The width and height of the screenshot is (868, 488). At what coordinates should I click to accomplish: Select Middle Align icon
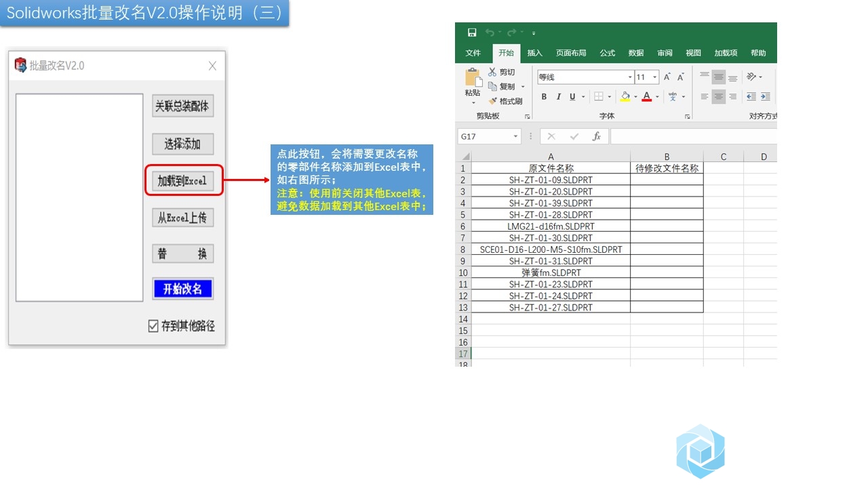click(x=719, y=77)
